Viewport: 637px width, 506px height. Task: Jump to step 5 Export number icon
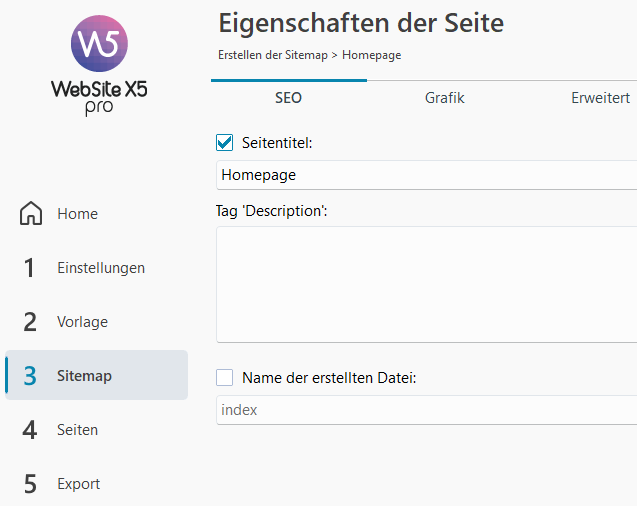point(30,484)
